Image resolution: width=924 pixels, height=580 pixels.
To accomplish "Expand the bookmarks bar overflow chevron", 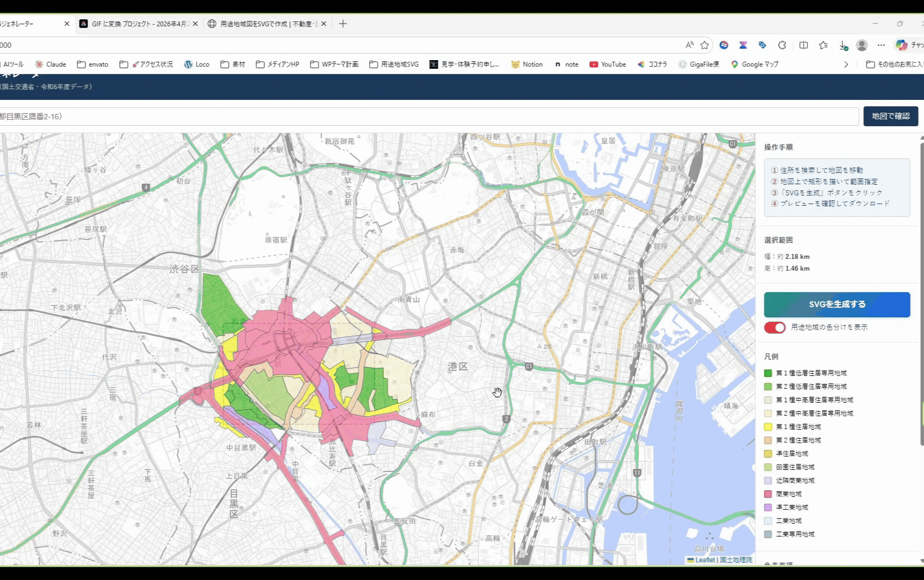I will tap(846, 64).
